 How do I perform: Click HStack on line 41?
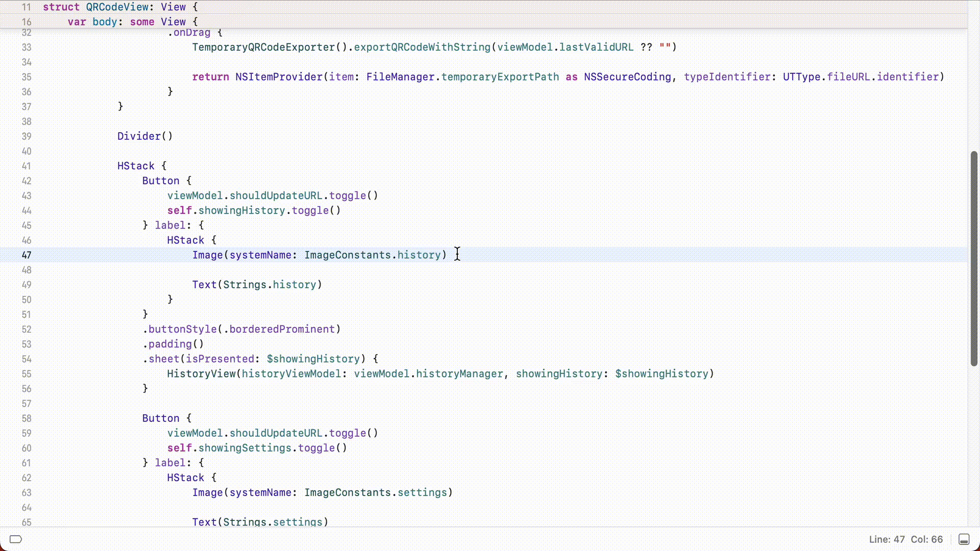tap(136, 166)
